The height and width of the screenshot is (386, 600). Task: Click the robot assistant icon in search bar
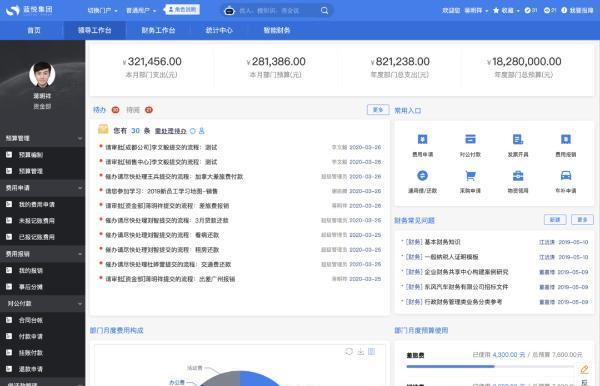coord(229,11)
